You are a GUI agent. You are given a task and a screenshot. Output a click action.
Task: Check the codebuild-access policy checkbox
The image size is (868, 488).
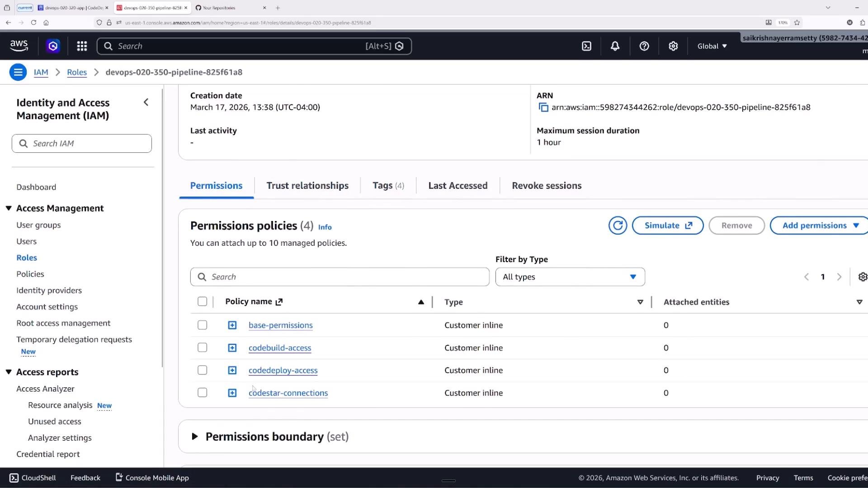[x=203, y=347]
